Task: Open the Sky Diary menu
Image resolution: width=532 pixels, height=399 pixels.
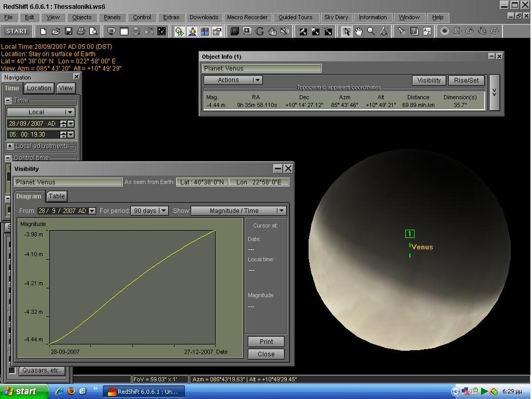Action: (336, 17)
